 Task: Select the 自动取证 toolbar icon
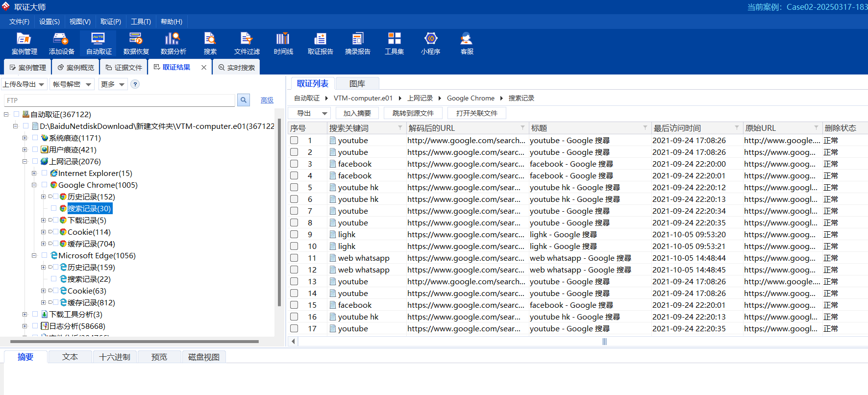pos(99,44)
